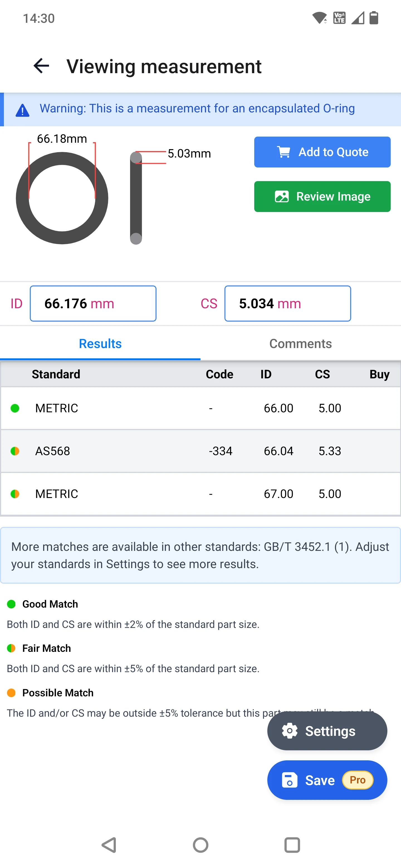Tap the Android home navigation button
Screen dimensions: 401x868
(200, 845)
